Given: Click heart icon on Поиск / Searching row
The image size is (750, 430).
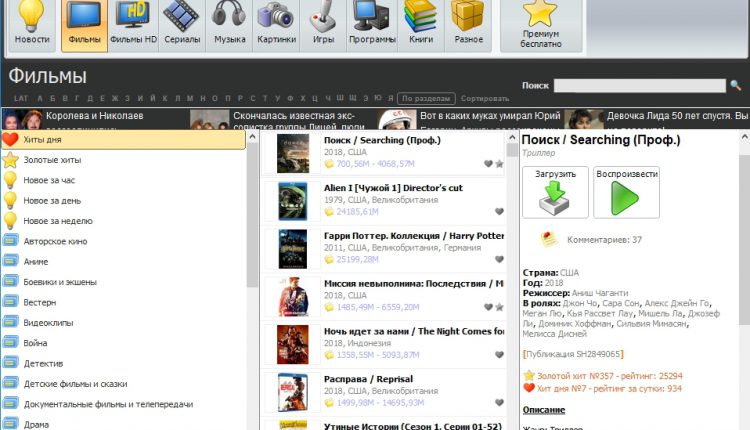Looking at the screenshot, I should coord(488,164).
